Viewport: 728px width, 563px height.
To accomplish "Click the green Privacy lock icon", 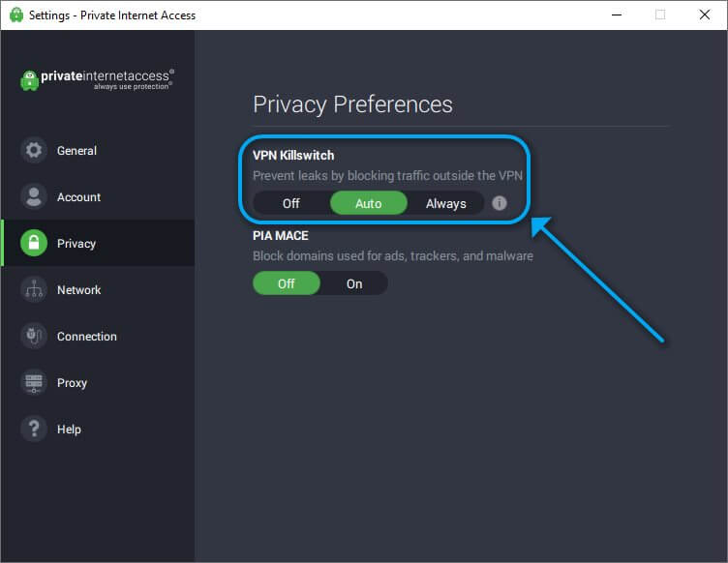I will (34, 243).
